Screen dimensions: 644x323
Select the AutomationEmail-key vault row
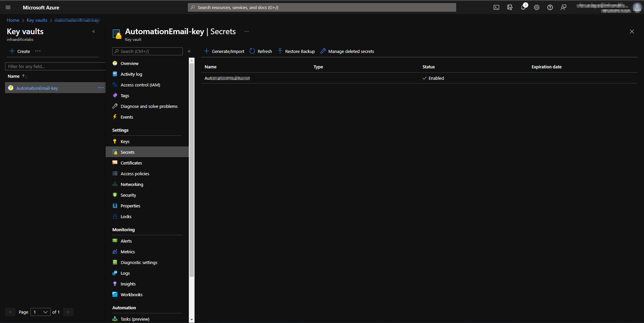coord(55,88)
